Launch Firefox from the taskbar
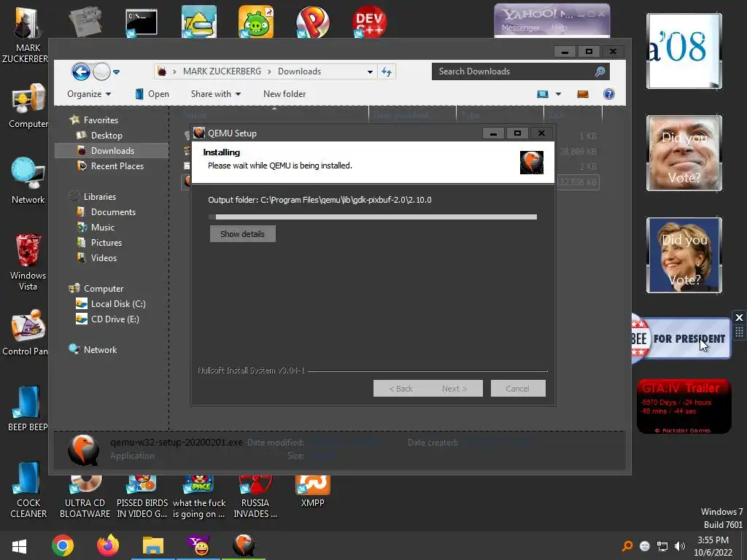Viewport: 747px width, 560px height. pos(108,545)
